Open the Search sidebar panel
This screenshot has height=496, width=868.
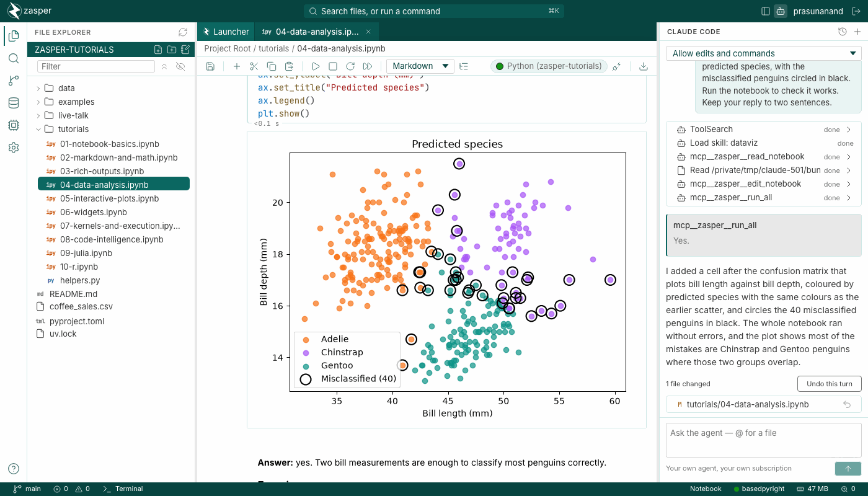pyautogui.click(x=14, y=58)
